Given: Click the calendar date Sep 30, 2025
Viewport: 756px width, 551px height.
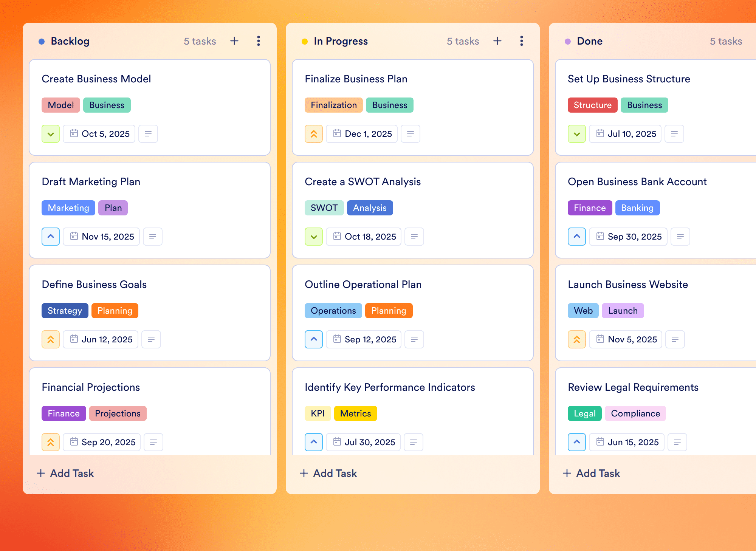Looking at the screenshot, I should [x=628, y=237].
